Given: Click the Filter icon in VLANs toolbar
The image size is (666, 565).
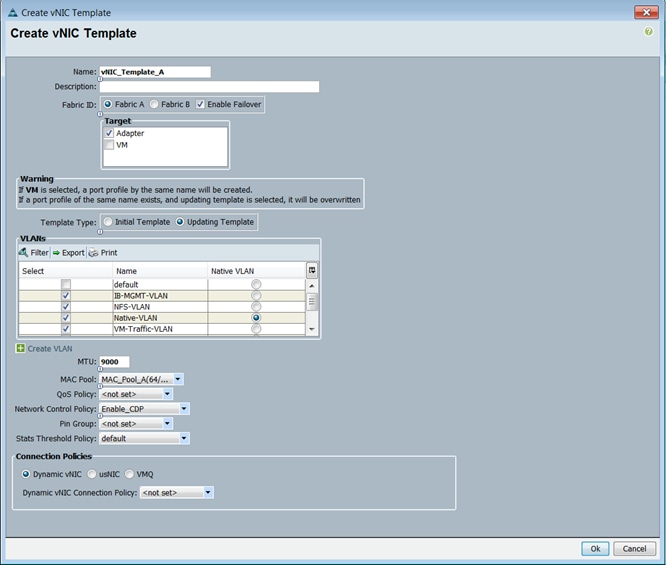Looking at the screenshot, I should pos(23,252).
